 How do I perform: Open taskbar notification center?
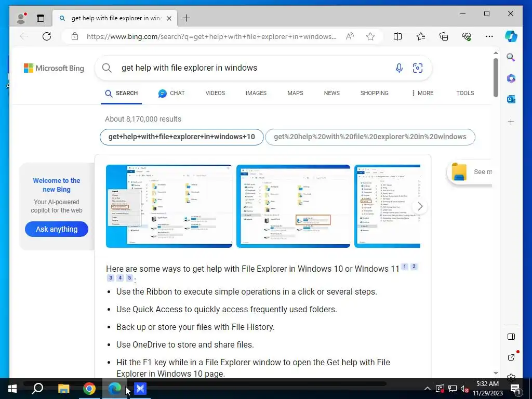[515, 389]
